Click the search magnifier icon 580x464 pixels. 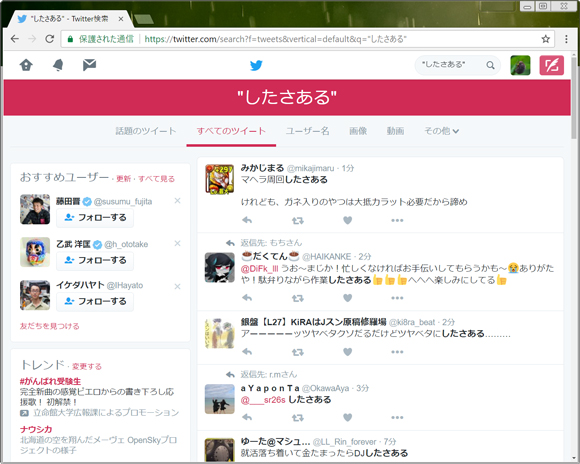490,65
